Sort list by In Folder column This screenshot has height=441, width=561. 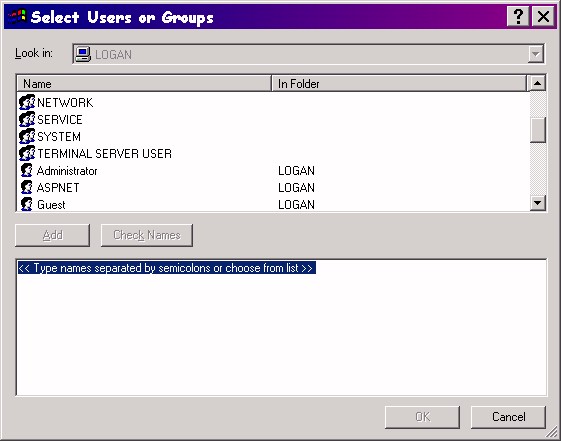399,84
